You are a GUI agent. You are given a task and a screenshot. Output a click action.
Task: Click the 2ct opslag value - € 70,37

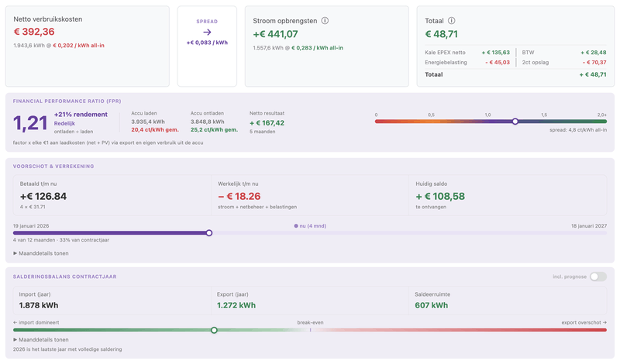(x=594, y=63)
